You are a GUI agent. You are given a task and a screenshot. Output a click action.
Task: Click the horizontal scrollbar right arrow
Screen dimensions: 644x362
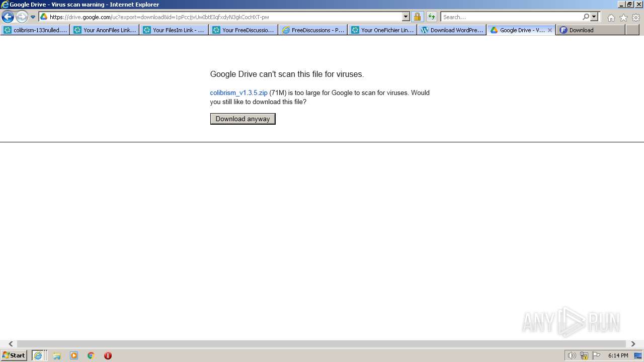tap(633, 344)
